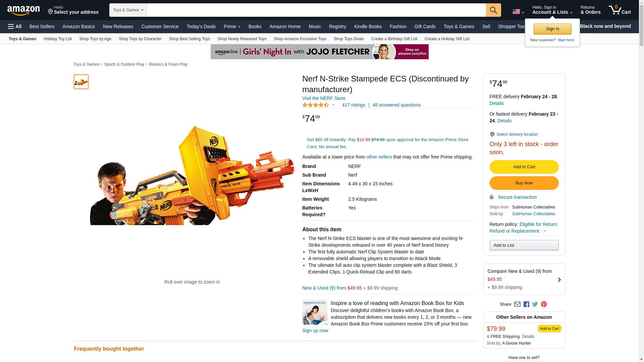The image size is (644, 362).
Task: Go to Amazon home logo
Action: (23, 10)
